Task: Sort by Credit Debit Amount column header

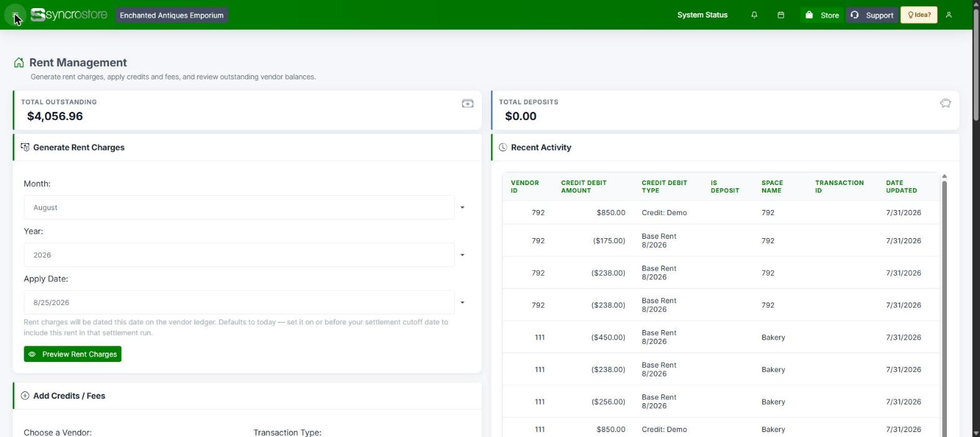Action: pos(592,187)
